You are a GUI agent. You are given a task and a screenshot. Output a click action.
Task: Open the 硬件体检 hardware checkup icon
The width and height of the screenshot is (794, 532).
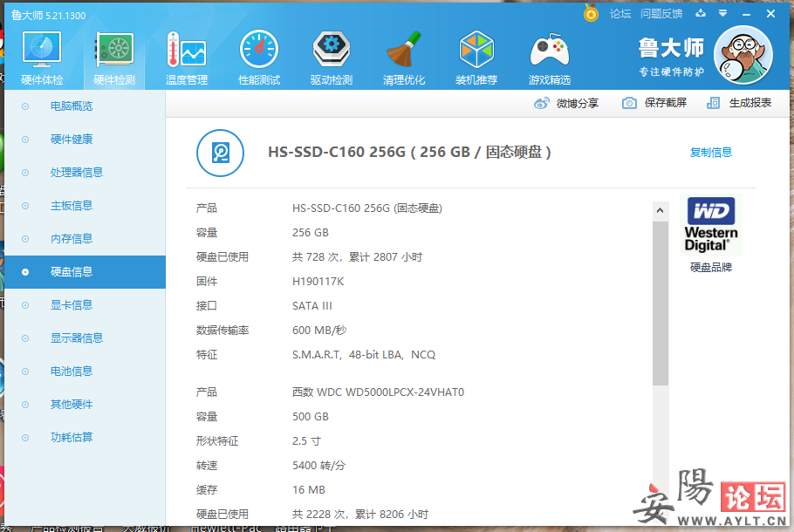pyautogui.click(x=42, y=50)
